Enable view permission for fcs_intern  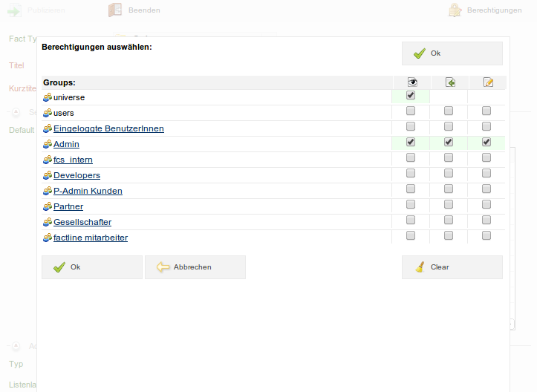pyautogui.click(x=411, y=158)
